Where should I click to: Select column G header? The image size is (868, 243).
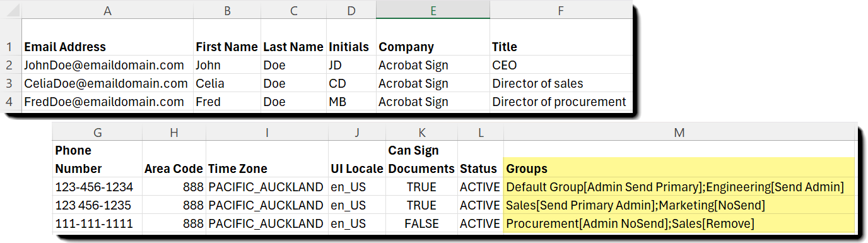coord(98,133)
